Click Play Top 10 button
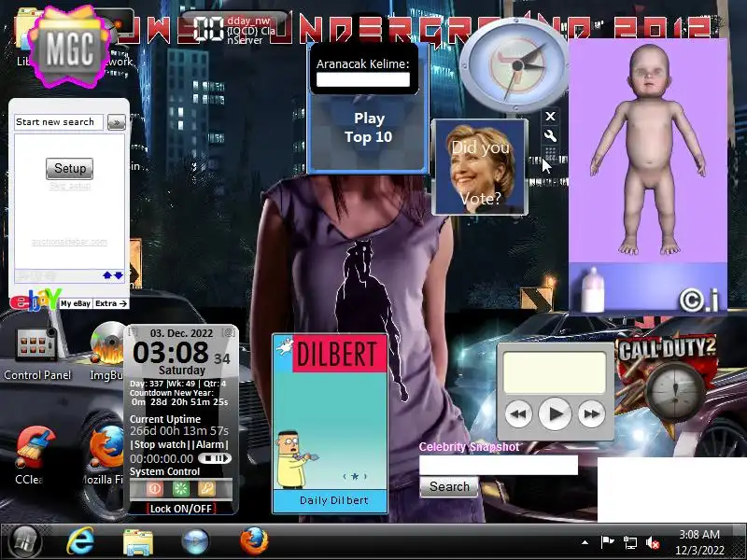This screenshot has width=747, height=560. click(x=369, y=128)
